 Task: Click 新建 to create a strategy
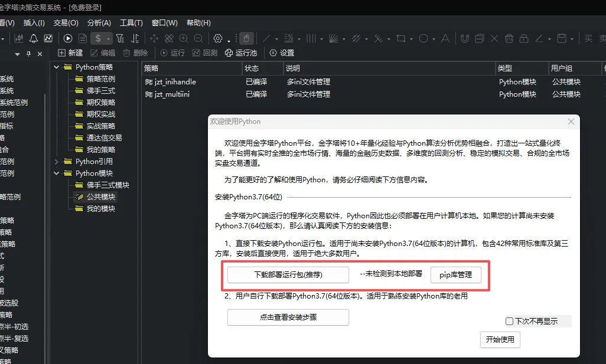click(x=70, y=53)
